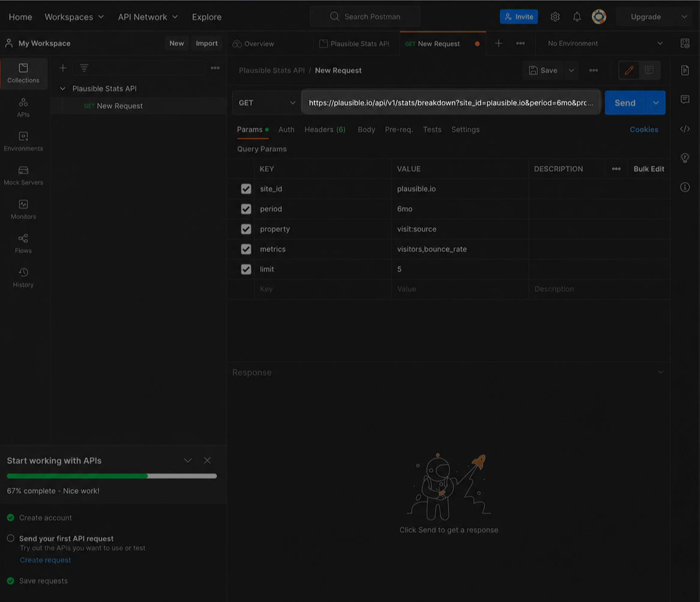This screenshot has height=602, width=700.
Task: Open the API Network dropdown
Action: [148, 16]
